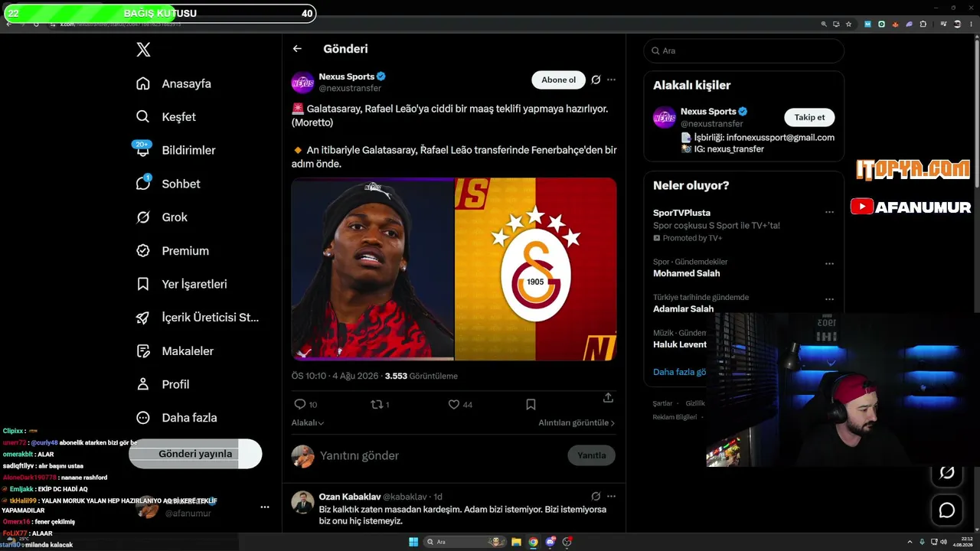980x551 pixels.
Task: Click the browser zoom magnifier icon
Action: (824, 24)
